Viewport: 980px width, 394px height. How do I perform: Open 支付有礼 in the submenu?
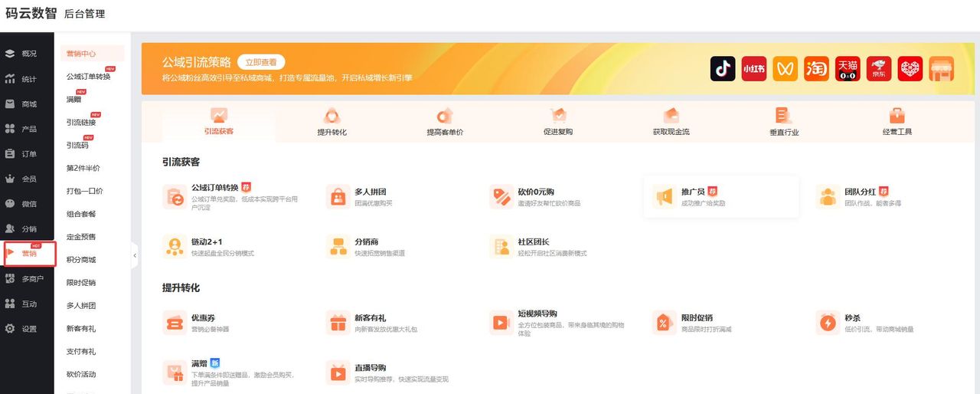[81, 352]
